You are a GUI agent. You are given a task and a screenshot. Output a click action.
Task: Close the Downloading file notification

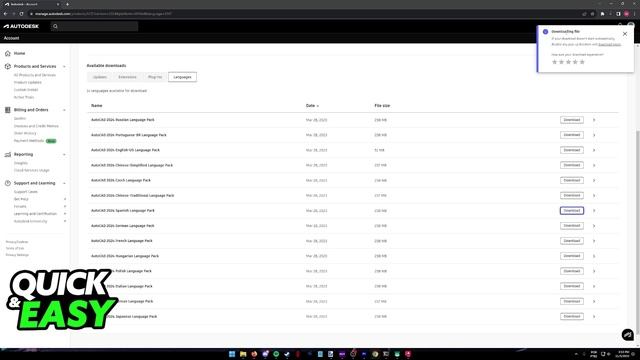pos(625,34)
